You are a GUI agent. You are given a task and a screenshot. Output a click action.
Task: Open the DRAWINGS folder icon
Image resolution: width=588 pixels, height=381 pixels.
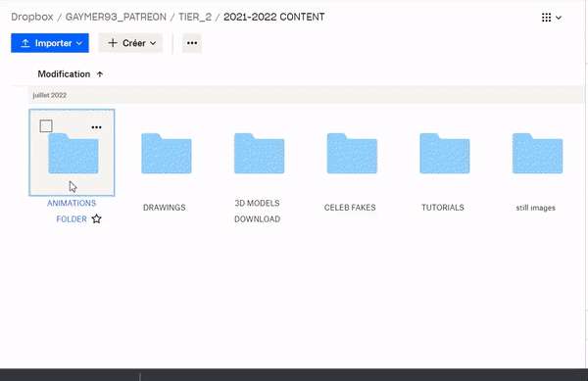click(167, 153)
